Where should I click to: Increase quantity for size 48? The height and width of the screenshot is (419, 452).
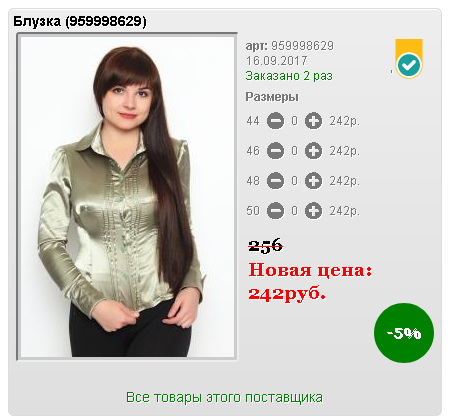coord(313,181)
